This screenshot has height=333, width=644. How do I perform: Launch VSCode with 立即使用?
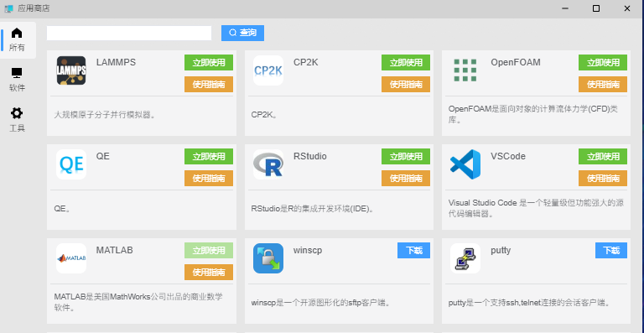pos(603,157)
